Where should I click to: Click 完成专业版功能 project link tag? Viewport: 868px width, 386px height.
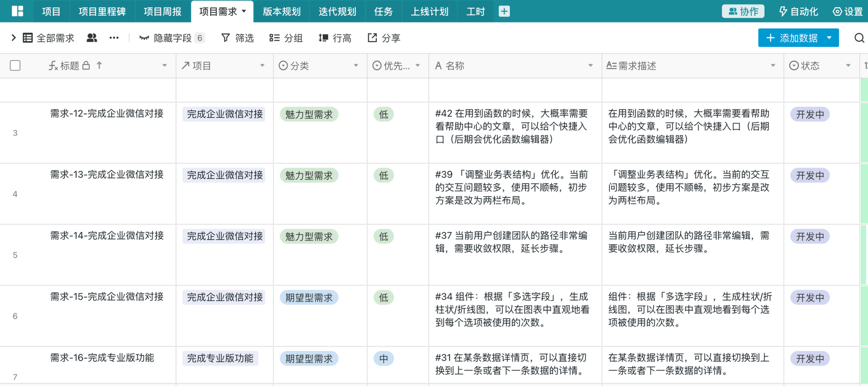(220, 359)
